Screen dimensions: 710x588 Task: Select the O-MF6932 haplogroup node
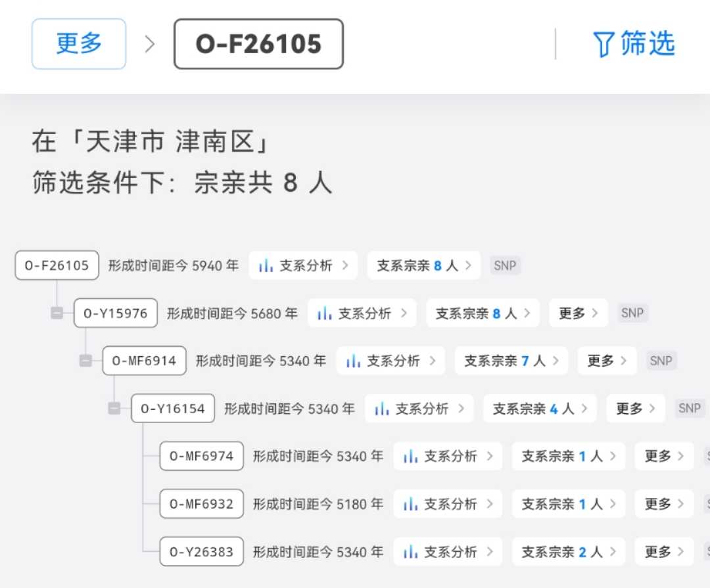201,504
